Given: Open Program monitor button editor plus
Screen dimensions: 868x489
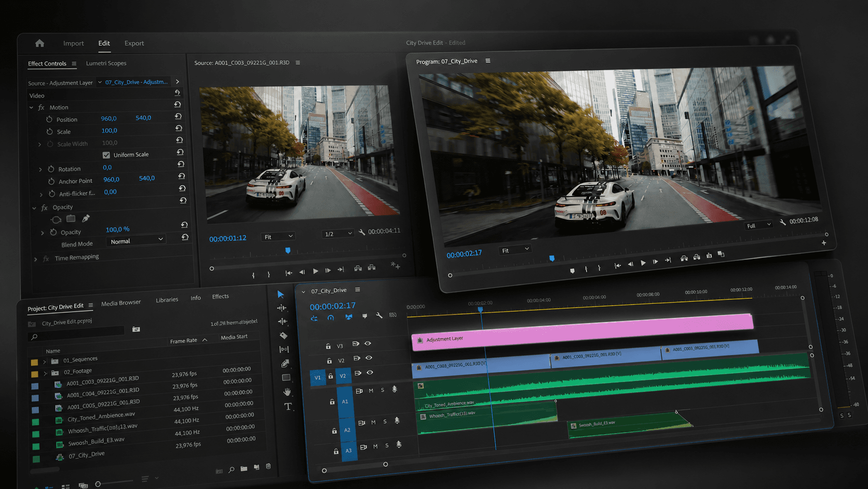Looking at the screenshot, I should pos(824,243).
